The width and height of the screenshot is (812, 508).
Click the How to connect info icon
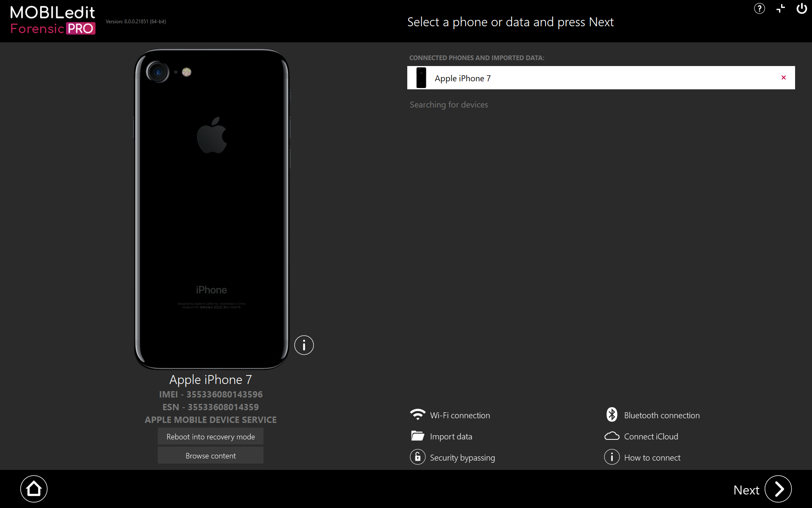(612, 457)
